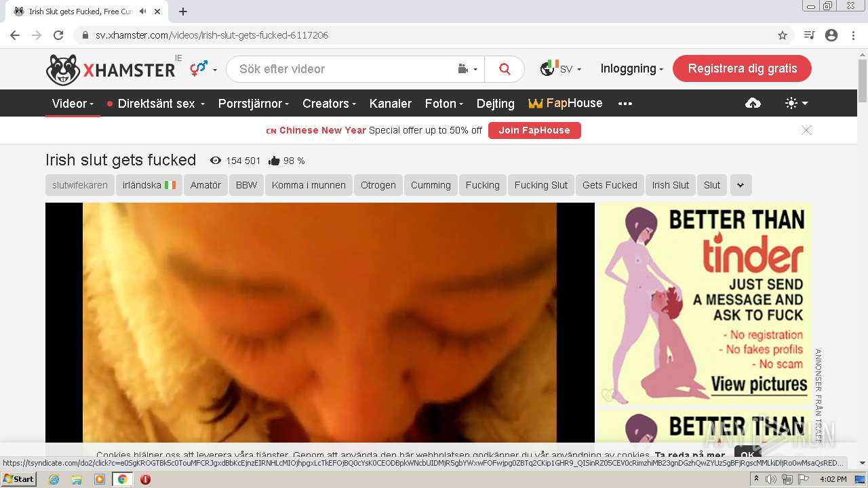Click the red Opera taskbar icon
Image resolution: width=868 pixels, height=488 pixels.
pyautogui.click(x=145, y=479)
